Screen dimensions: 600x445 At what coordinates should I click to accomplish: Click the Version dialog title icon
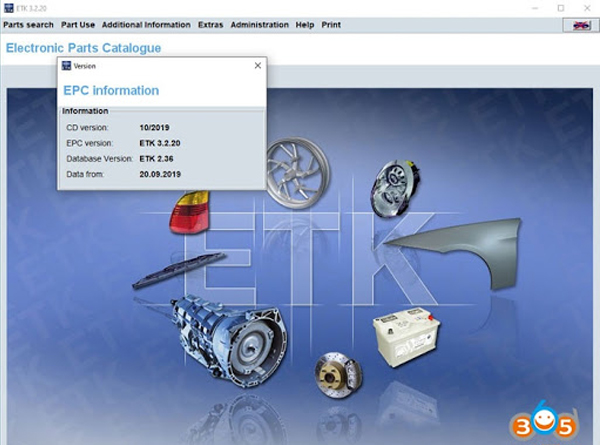(66, 65)
